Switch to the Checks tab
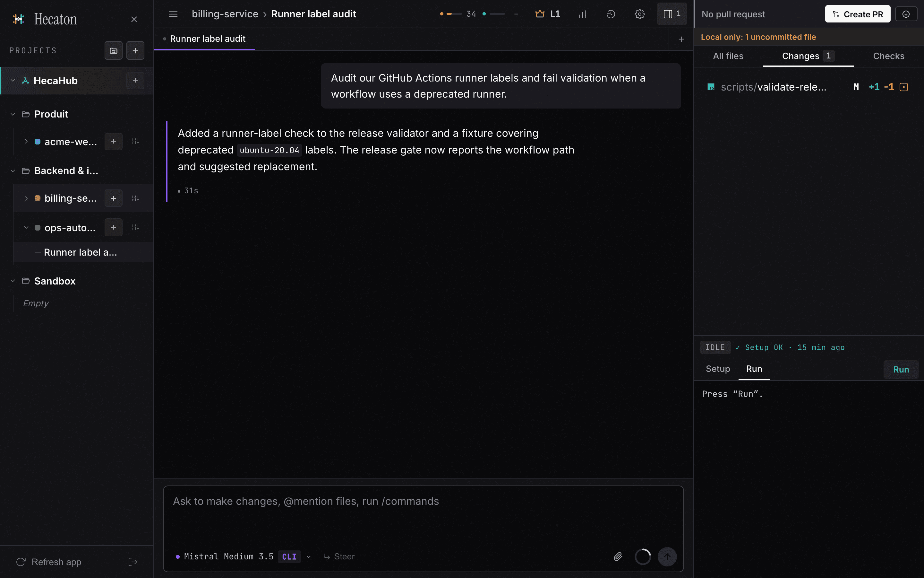This screenshot has width=924, height=578. [888, 56]
